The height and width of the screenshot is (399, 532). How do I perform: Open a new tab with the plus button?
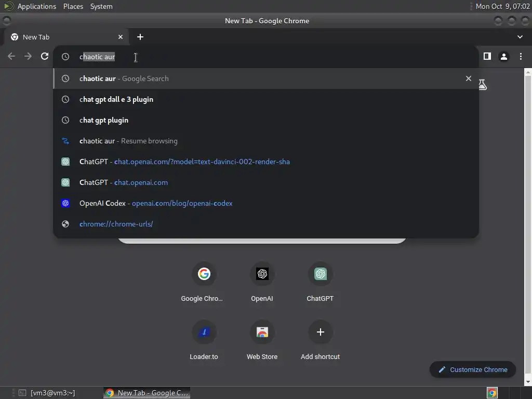click(x=140, y=37)
